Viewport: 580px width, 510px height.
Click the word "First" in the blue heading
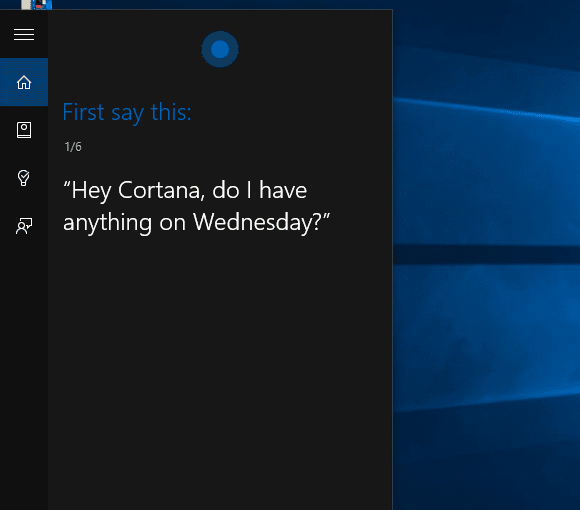[84, 112]
